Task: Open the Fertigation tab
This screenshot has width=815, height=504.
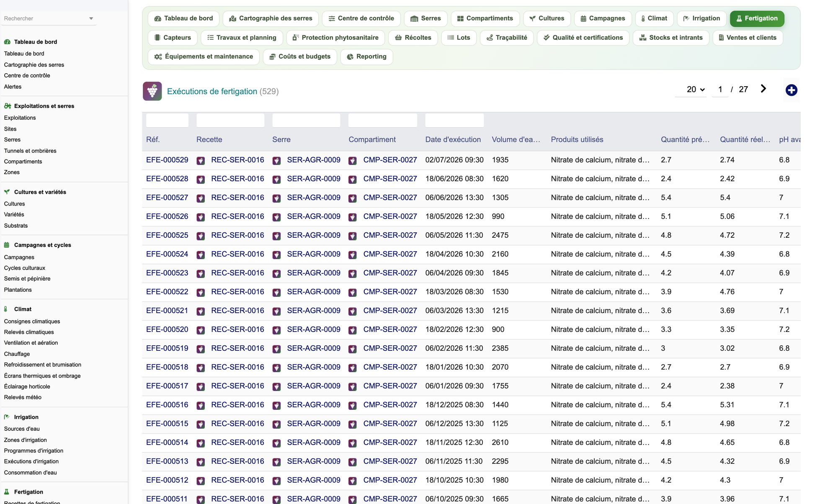Action: coord(757,18)
